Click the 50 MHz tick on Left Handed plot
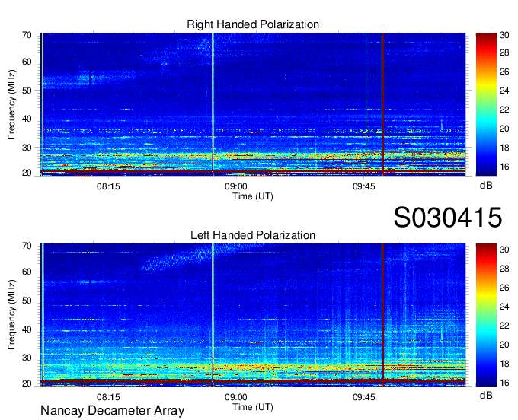Image resolution: width=518 pixels, height=420 pixels. click(x=27, y=301)
